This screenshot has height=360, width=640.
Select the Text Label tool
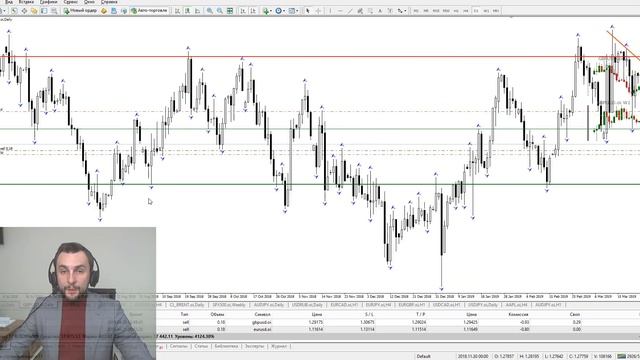click(x=390, y=11)
